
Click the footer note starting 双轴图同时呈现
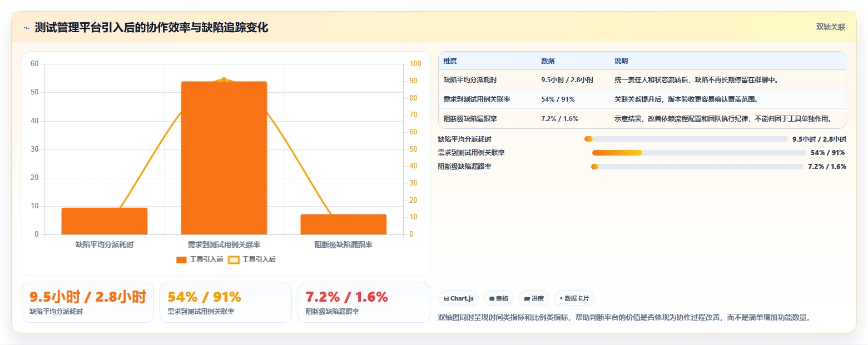pyautogui.click(x=626, y=318)
